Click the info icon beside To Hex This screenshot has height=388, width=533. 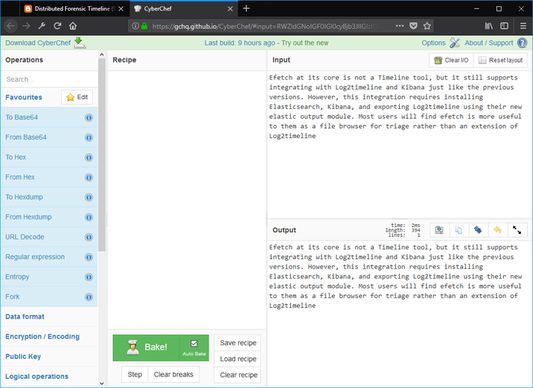[x=89, y=157]
